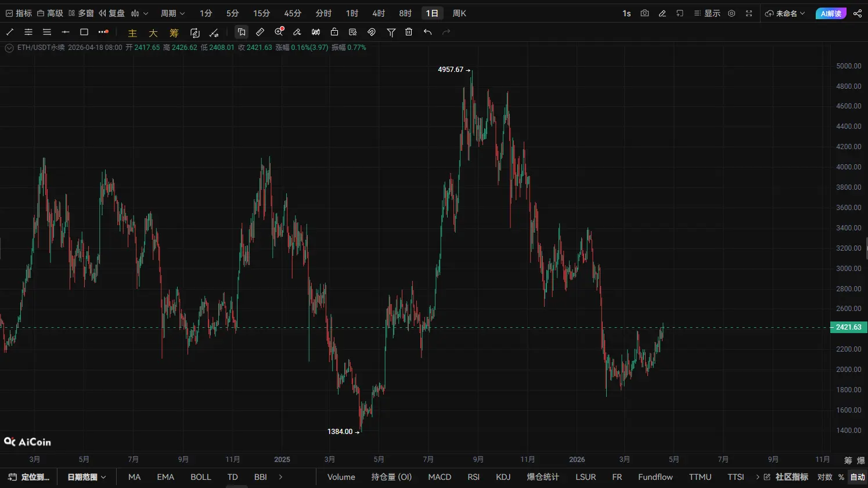The image size is (868, 488).
Task: Click the redo arrow icon
Action: tap(446, 32)
